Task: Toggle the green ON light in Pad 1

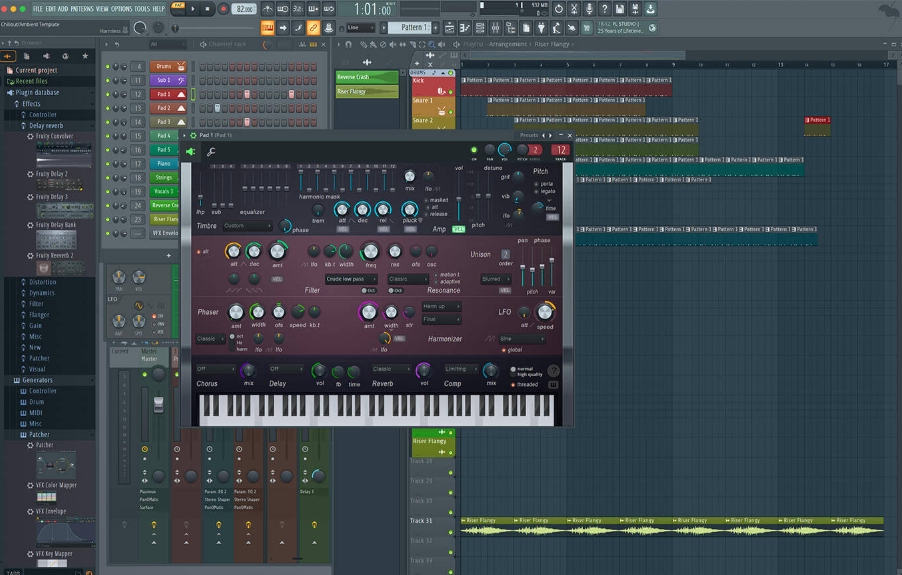Action: (x=474, y=150)
